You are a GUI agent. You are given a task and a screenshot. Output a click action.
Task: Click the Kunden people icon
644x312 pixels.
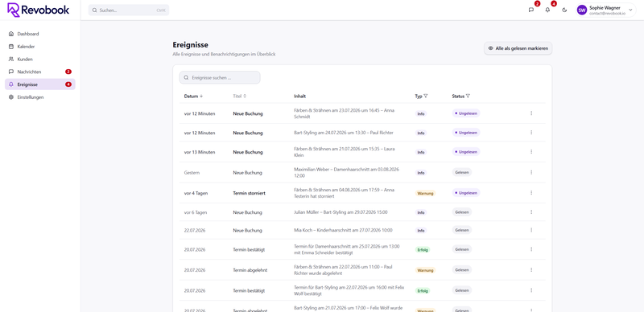(11, 60)
